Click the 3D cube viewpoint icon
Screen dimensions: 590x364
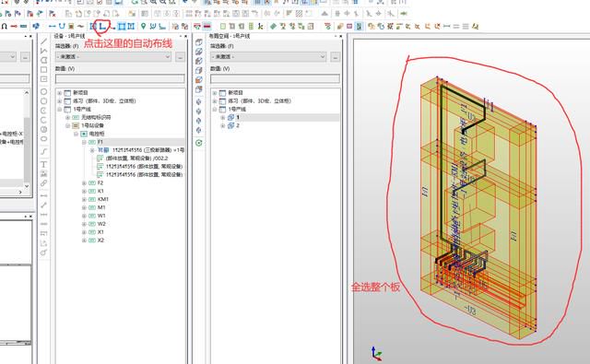coord(199,42)
